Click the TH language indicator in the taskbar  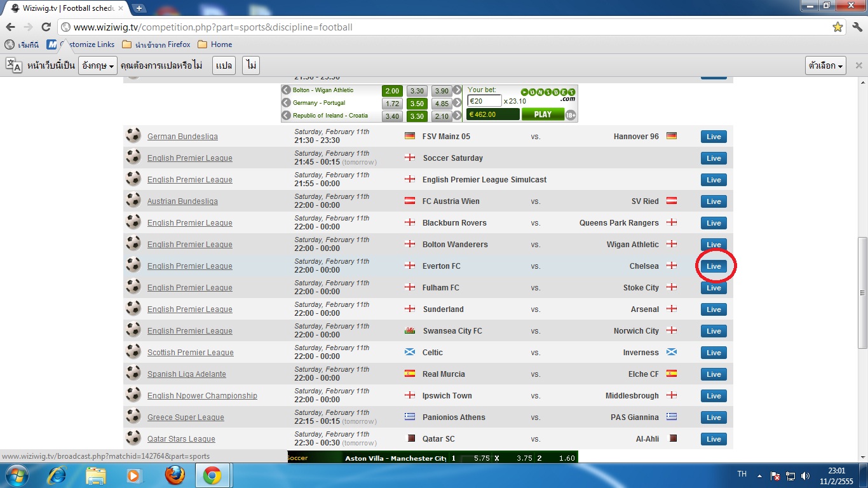point(742,475)
